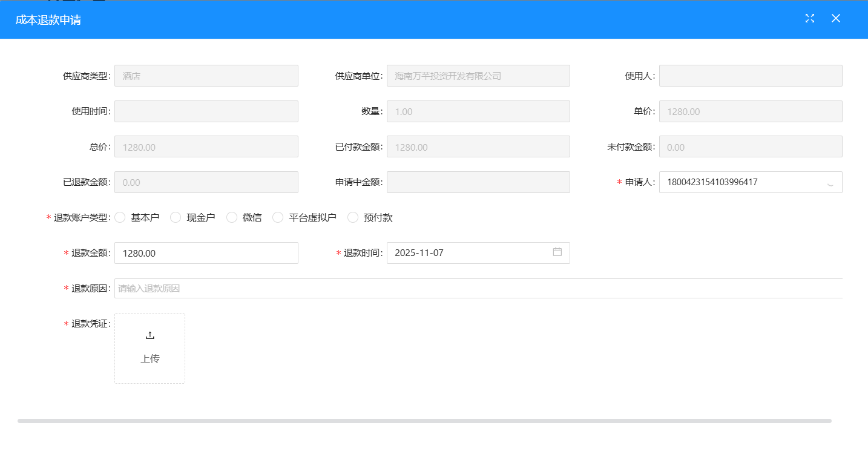Enable the 预付款 radio option
The width and height of the screenshot is (868, 463).
pyautogui.click(x=353, y=217)
